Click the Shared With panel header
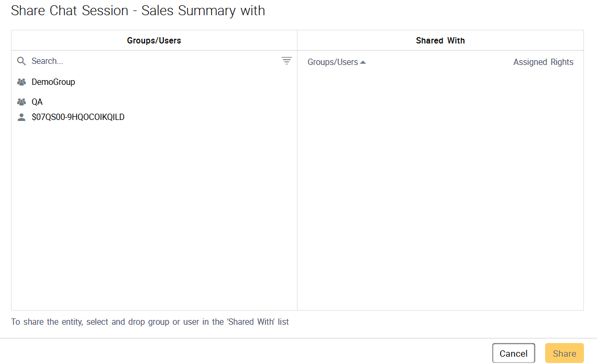 click(440, 40)
